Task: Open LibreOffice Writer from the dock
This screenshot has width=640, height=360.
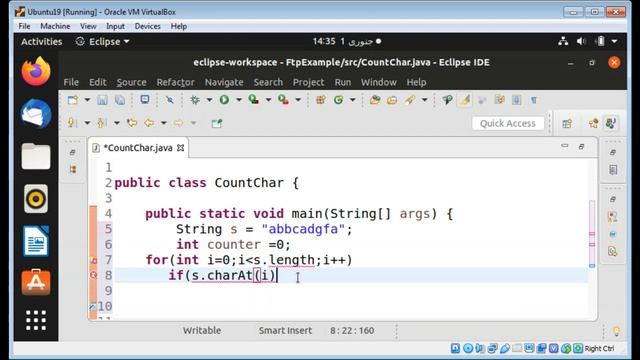Action: click(x=36, y=241)
